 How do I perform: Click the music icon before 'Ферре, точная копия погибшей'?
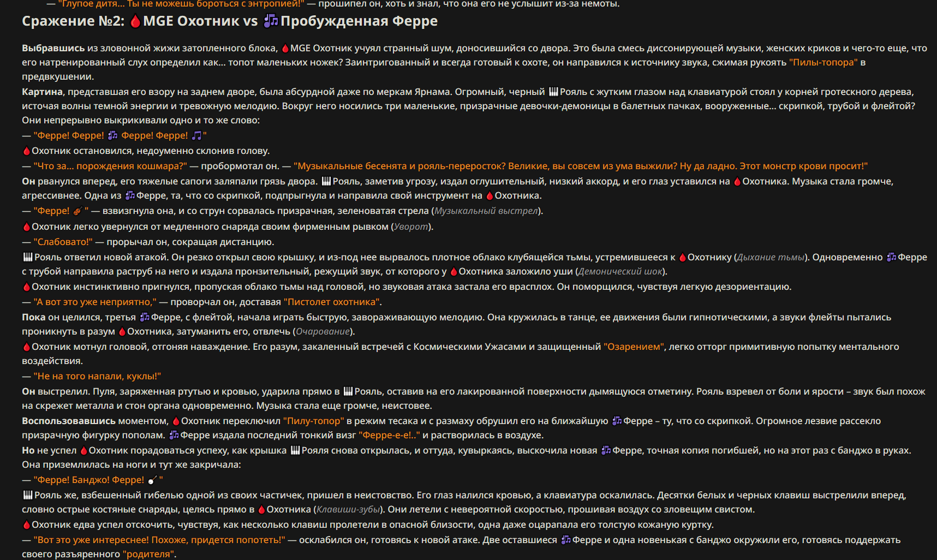point(606,450)
